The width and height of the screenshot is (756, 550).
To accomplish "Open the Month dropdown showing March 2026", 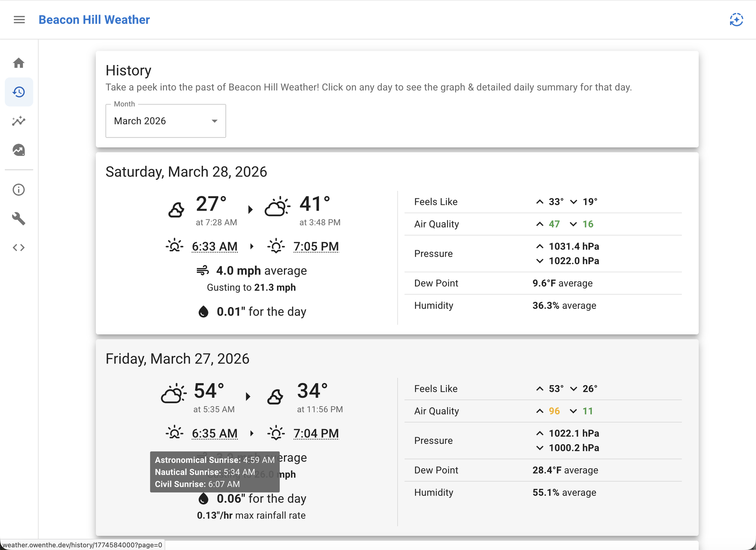I will [x=166, y=121].
